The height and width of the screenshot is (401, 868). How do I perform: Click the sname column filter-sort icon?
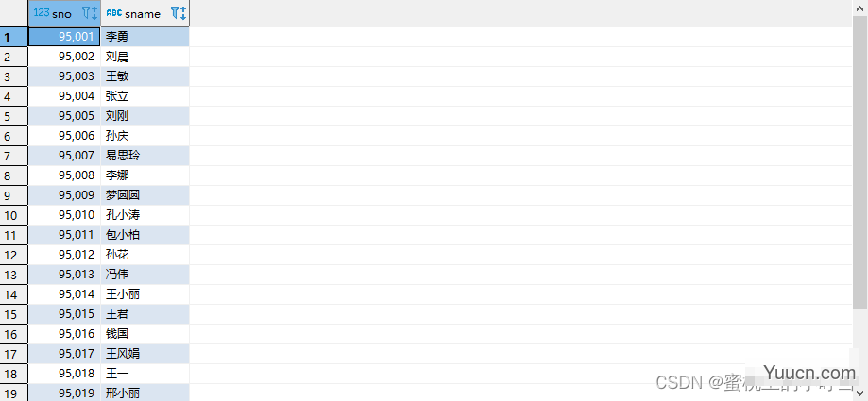[x=179, y=13]
